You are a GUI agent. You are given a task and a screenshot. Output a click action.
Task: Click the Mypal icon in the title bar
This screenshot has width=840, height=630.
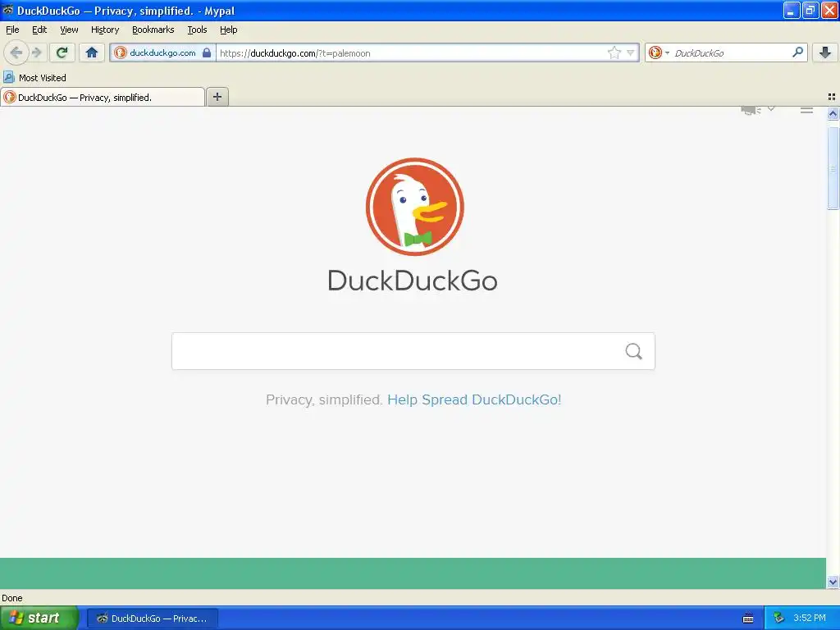[x=8, y=10]
